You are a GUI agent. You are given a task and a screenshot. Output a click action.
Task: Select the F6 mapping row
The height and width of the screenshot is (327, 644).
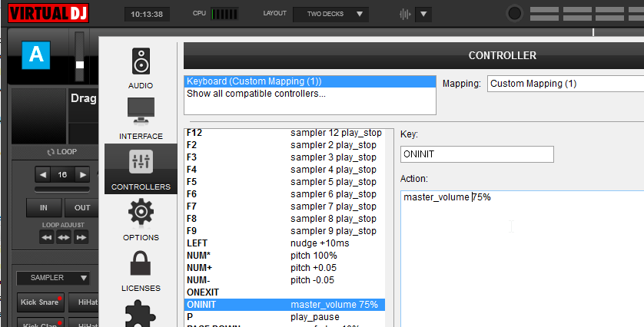tap(284, 194)
